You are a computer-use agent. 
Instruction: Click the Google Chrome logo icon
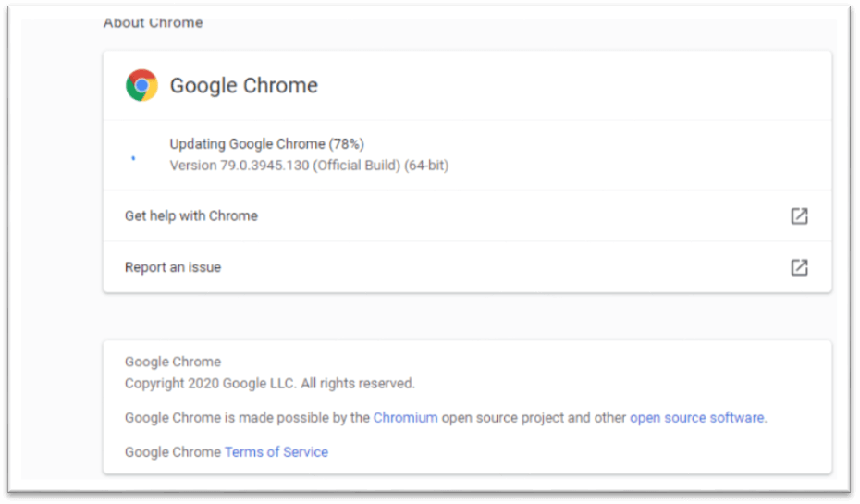(141, 85)
